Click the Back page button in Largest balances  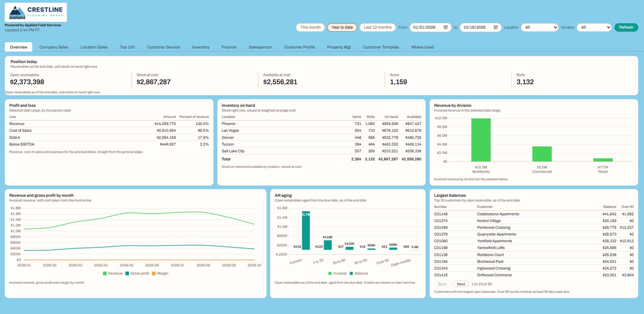coord(442,284)
